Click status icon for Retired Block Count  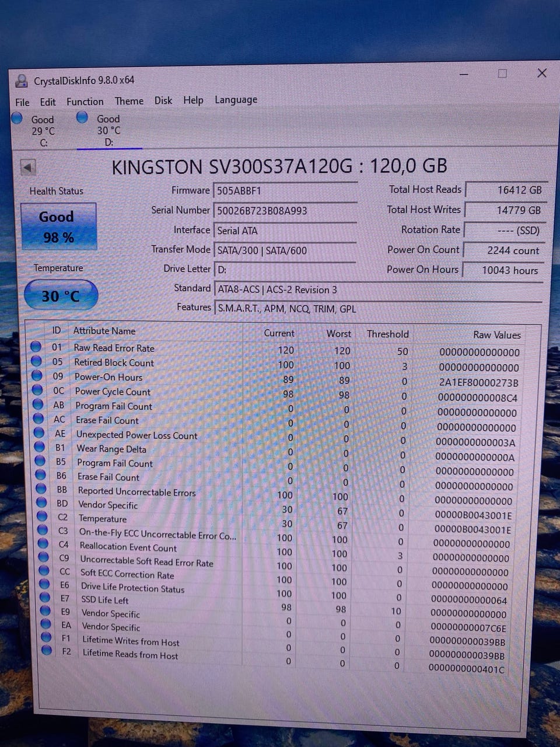(x=37, y=361)
